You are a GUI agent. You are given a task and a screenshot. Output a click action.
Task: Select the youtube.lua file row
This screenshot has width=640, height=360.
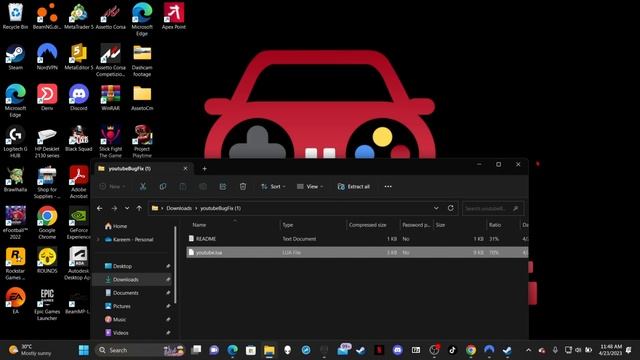[x=357, y=252]
